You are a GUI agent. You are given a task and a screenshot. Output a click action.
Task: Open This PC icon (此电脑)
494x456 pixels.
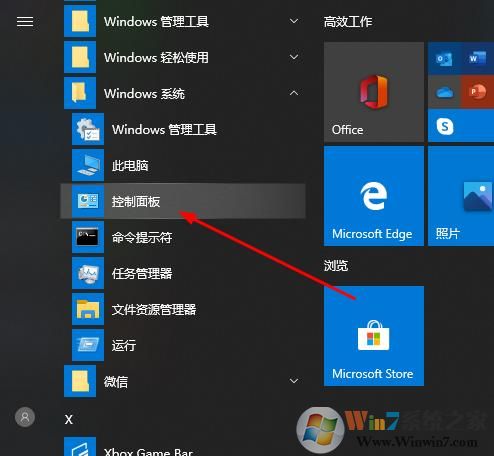pos(88,165)
